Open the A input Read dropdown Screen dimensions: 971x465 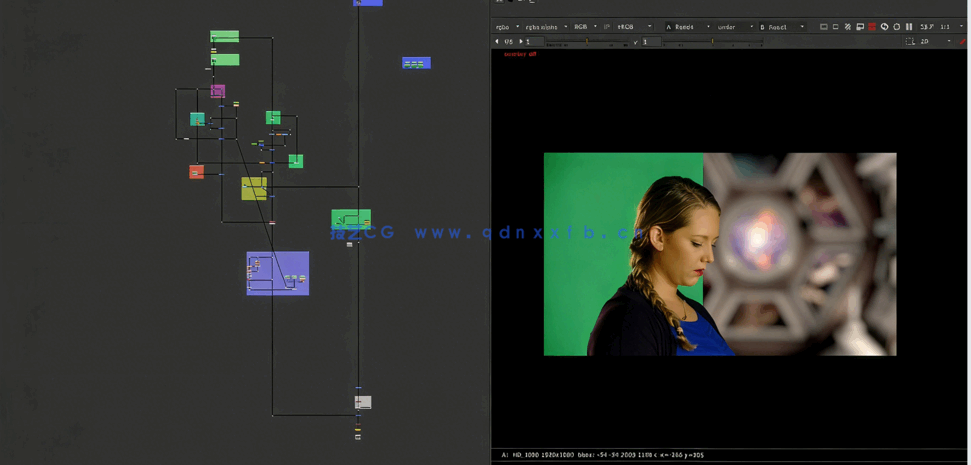(688, 27)
